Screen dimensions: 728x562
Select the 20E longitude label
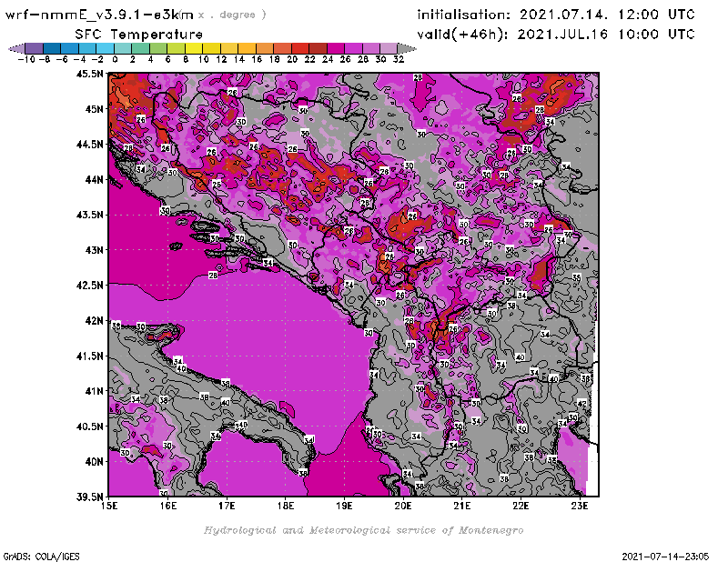tap(403, 506)
